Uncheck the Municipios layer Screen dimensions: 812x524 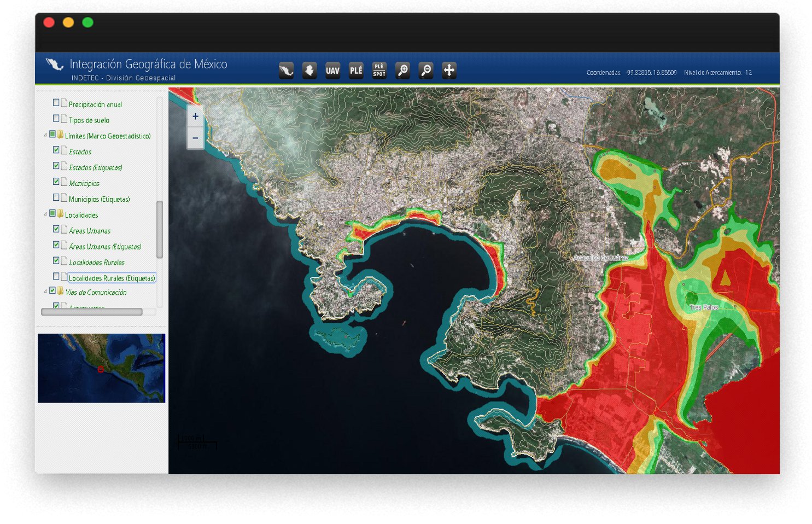pos(56,182)
